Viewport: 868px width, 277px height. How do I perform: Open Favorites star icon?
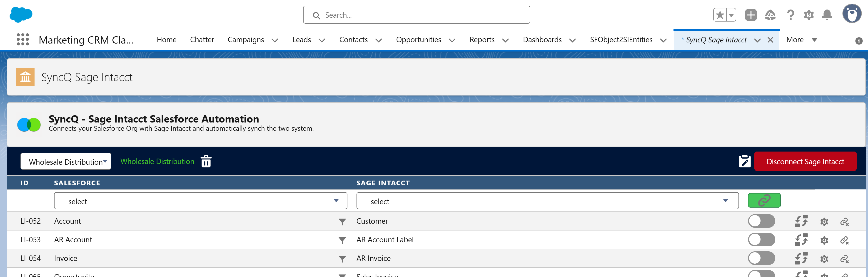click(720, 15)
